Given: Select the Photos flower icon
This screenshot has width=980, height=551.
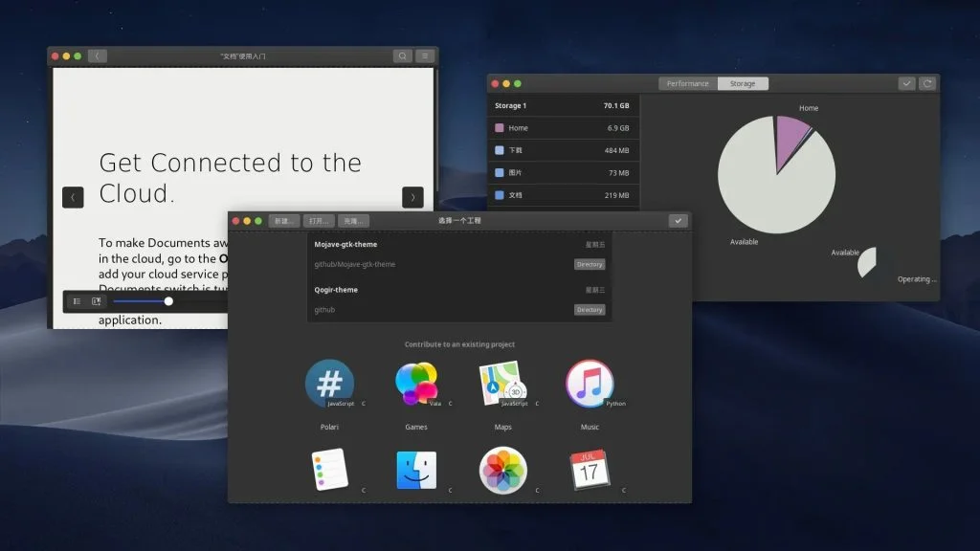Looking at the screenshot, I should (503, 470).
